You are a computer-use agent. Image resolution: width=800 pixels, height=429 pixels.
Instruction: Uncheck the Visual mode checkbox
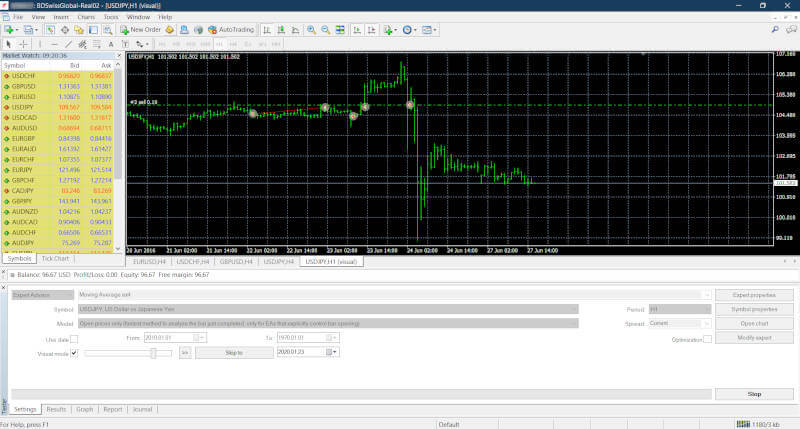point(74,353)
